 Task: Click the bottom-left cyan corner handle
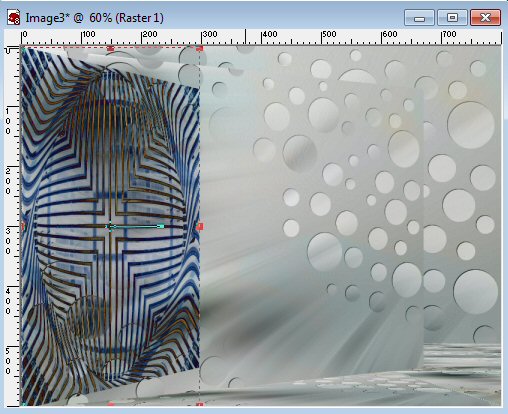(x=23, y=404)
